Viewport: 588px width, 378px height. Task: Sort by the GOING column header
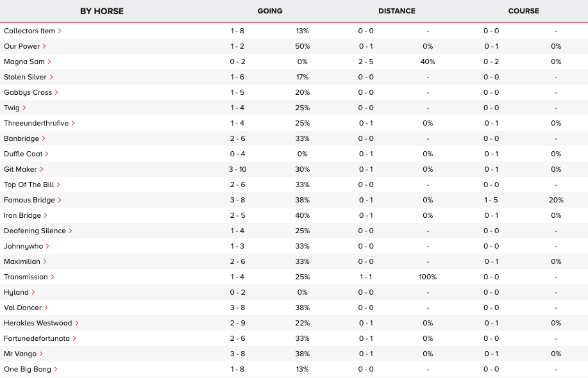click(269, 11)
